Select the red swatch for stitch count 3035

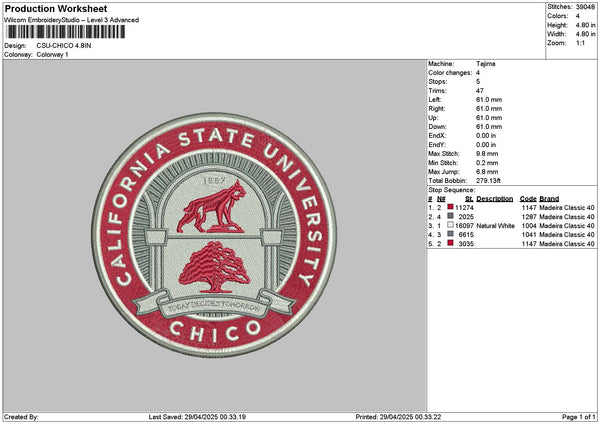[450, 243]
